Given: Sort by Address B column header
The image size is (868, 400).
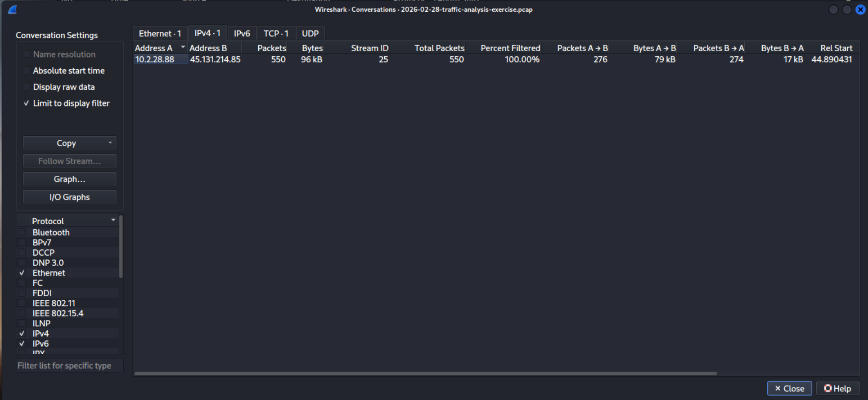Looking at the screenshot, I should point(215,48).
